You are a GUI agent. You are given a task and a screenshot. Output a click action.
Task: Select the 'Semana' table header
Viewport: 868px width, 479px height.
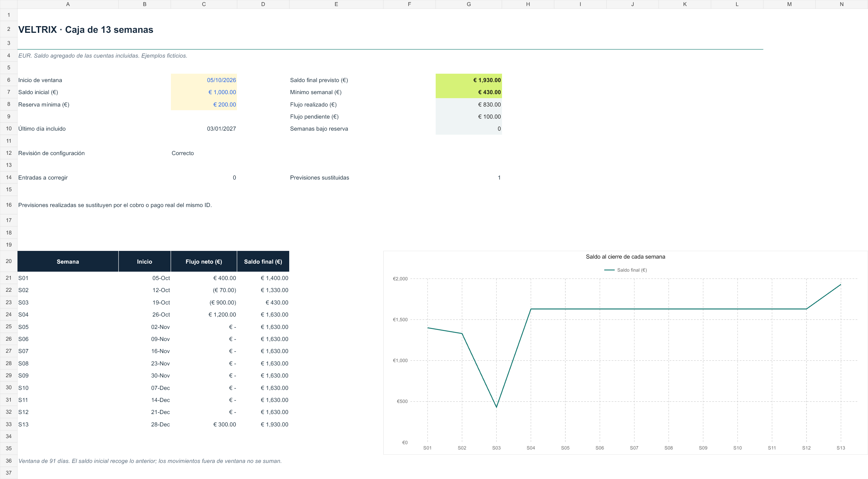coord(68,261)
